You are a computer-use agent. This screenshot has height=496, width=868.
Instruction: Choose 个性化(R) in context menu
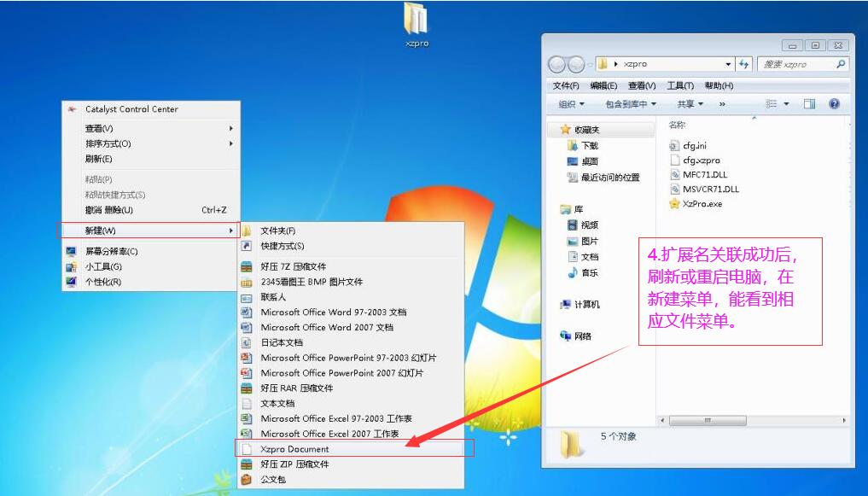point(150,282)
